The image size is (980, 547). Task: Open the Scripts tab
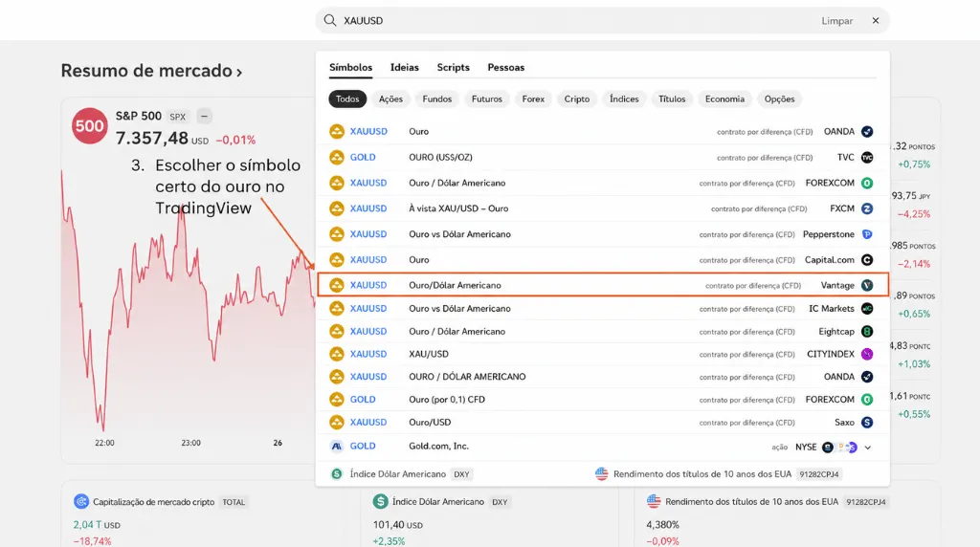pyautogui.click(x=453, y=68)
